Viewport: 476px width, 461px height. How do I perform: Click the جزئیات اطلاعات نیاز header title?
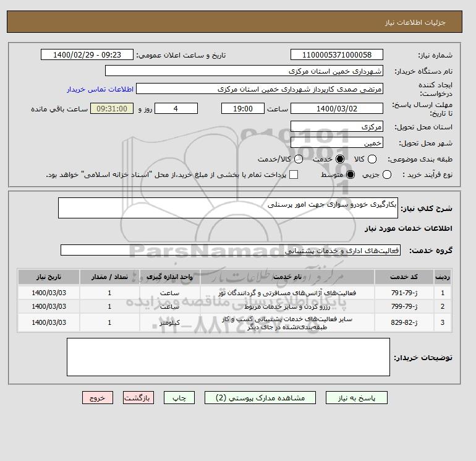(x=415, y=22)
